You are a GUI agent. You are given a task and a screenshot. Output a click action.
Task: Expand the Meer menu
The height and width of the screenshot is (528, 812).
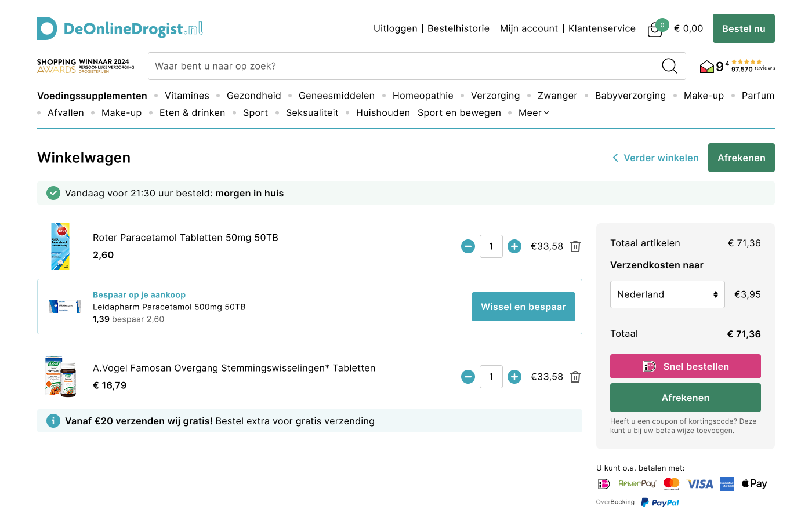pyautogui.click(x=534, y=112)
